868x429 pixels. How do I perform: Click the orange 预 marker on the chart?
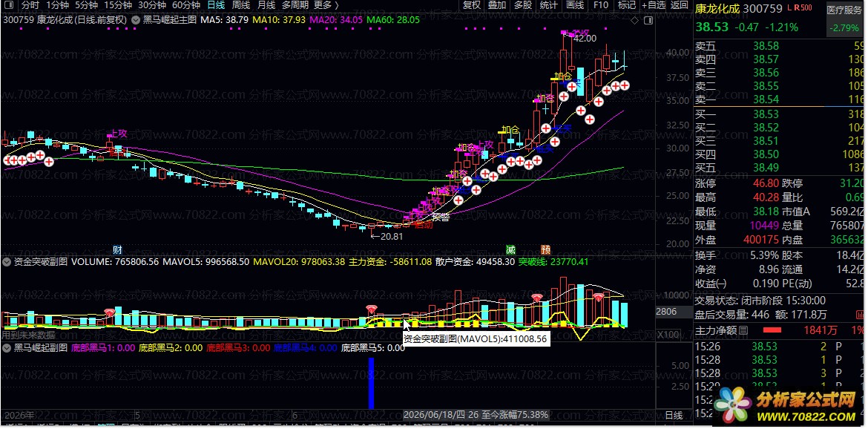coord(546,249)
